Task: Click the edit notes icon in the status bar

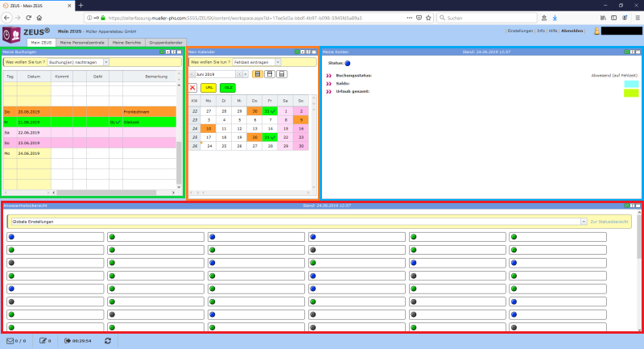Action: [43, 341]
